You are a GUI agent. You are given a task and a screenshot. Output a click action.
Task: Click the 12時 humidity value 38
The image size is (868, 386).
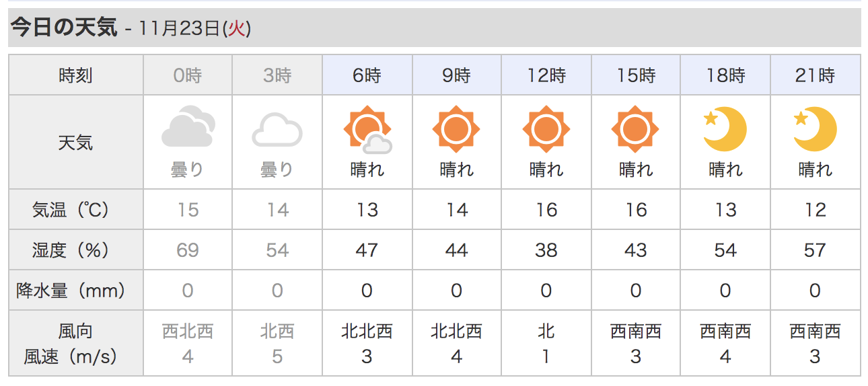click(546, 250)
